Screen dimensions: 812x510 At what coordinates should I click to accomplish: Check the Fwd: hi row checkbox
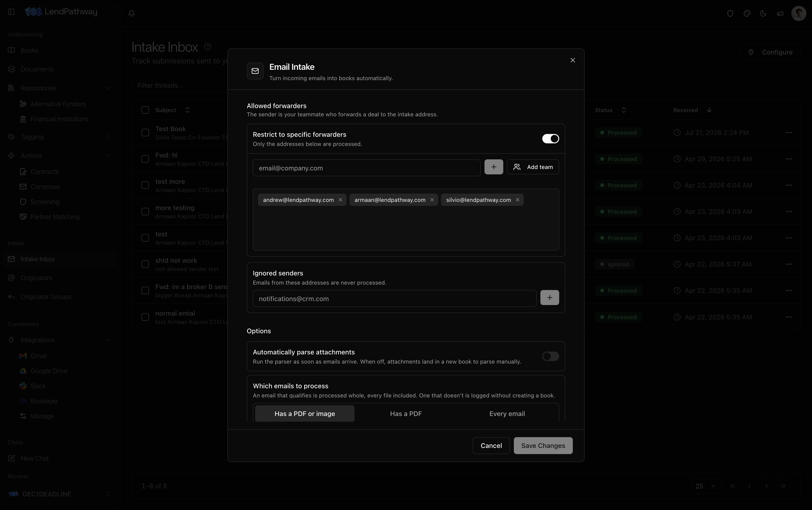(145, 159)
